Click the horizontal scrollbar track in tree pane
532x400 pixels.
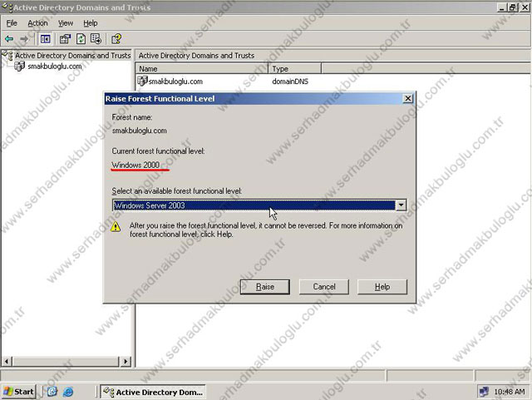(66, 361)
